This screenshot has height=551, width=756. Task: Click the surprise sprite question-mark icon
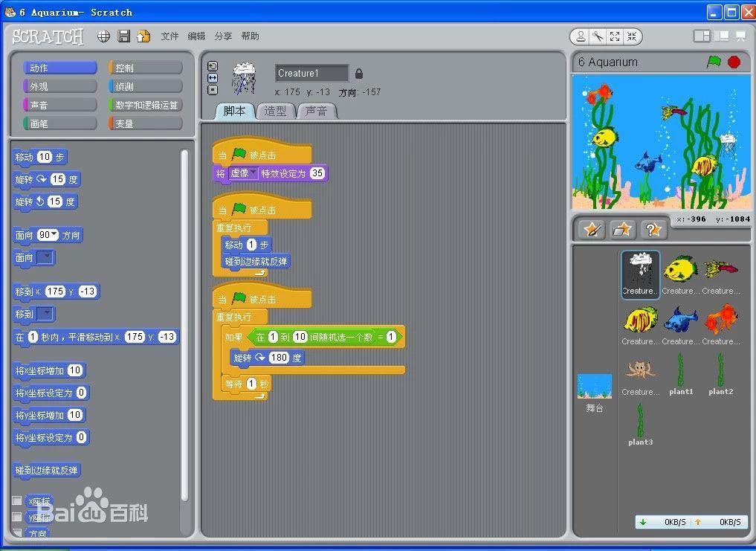(x=653, y=230)
